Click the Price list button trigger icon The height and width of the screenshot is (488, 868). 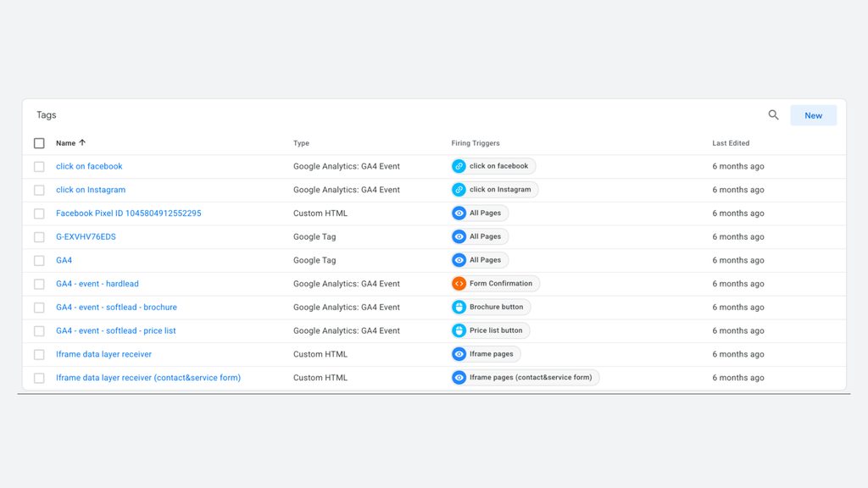coord(459,331)
